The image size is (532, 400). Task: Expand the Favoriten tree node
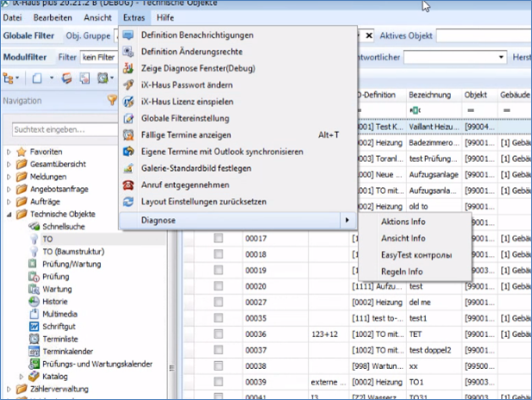click(x=9, y=153)
